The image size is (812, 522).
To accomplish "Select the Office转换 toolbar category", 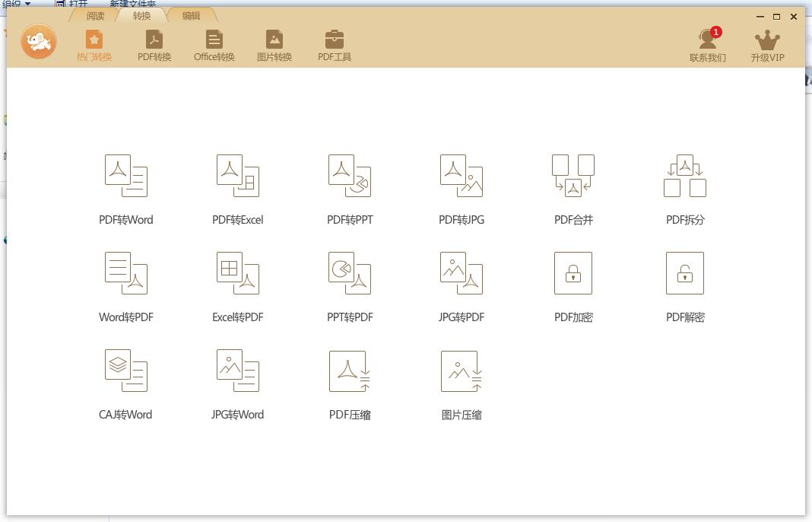I will (x=214, y=46).
